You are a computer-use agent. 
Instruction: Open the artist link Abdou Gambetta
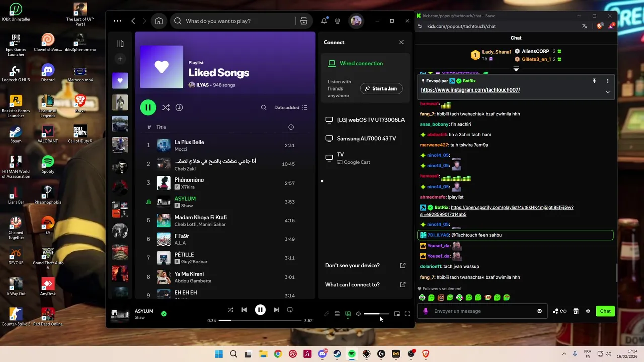pos(193,281)
